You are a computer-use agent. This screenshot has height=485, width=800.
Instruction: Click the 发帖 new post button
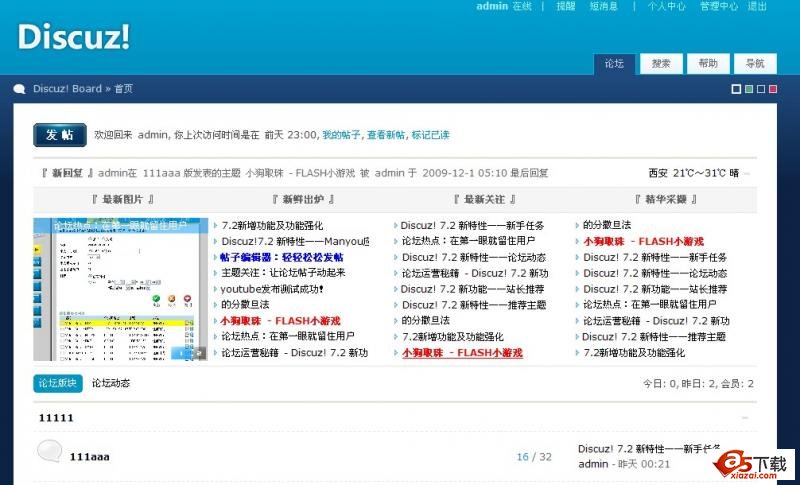pyautogui.click(x=60, y=135)
